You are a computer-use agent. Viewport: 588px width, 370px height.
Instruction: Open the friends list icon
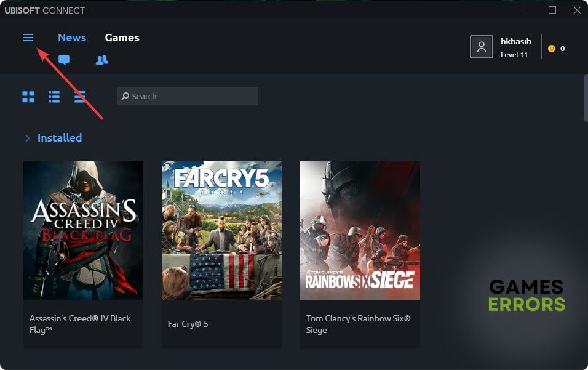(x=102, y=60)
